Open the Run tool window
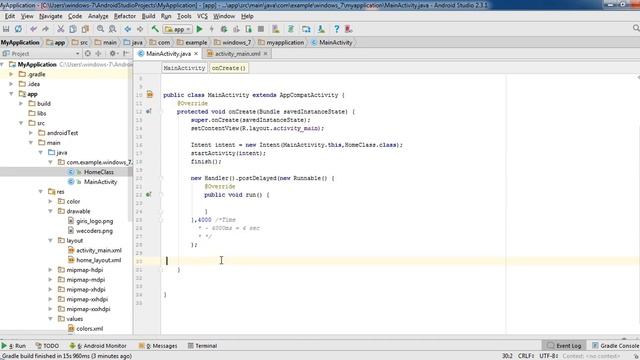 point(13,346)
